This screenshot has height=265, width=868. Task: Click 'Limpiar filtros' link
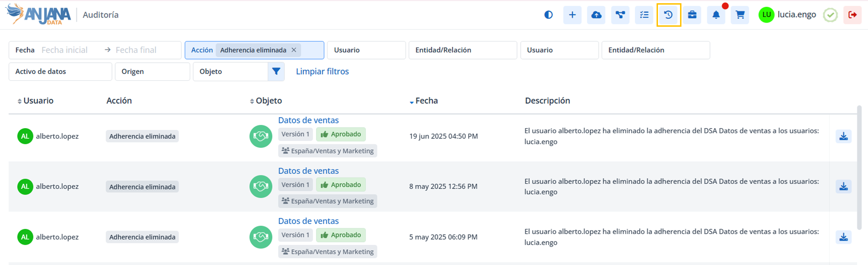(322, 71)
